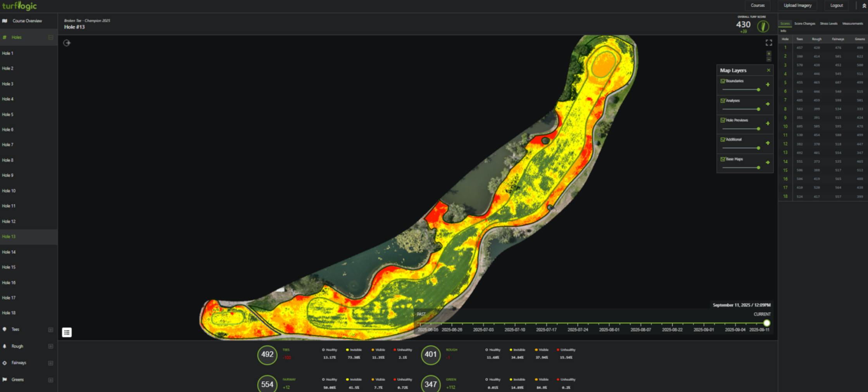Close the Map Layers panel
The height and width of the screenshot is (392, 868).
[768, 70]
